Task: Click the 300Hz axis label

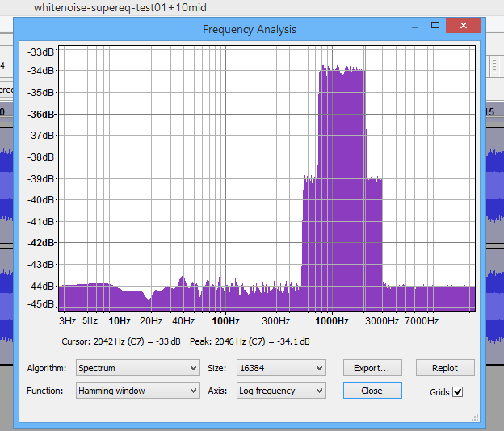Action: [x=275, y=321]
